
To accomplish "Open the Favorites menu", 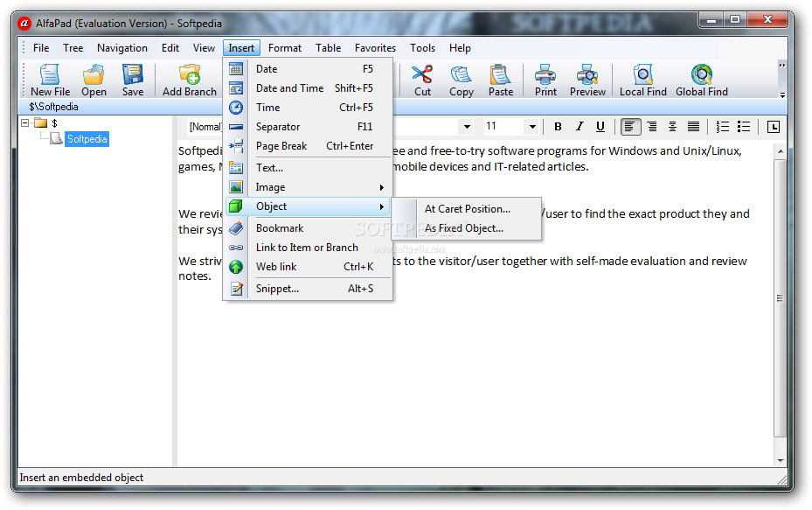I will pos(375,48).
